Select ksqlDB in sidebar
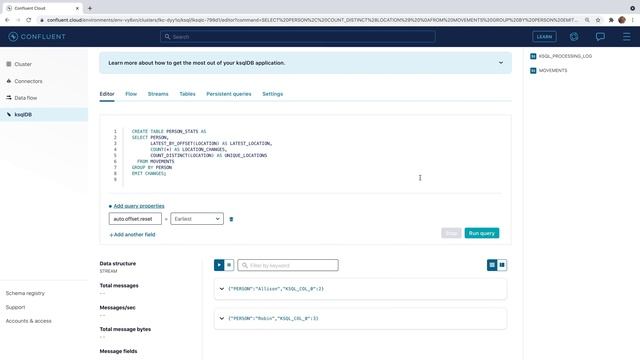 click(23, 114)
